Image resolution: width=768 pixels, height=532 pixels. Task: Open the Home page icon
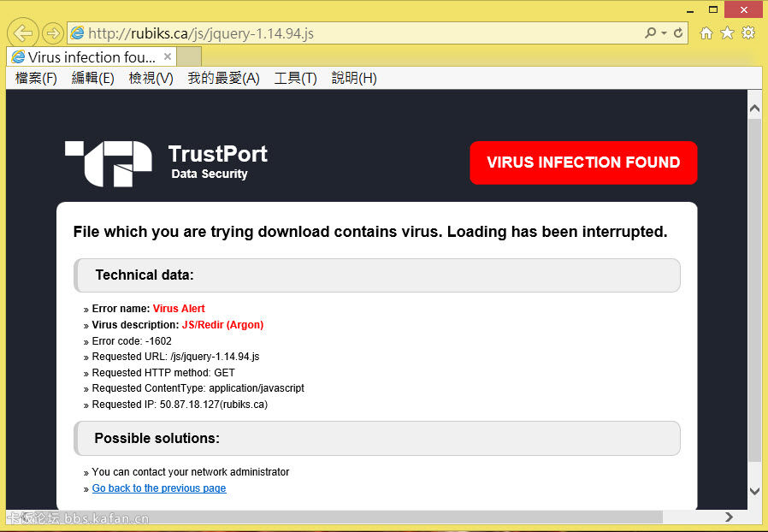point(706,33)
